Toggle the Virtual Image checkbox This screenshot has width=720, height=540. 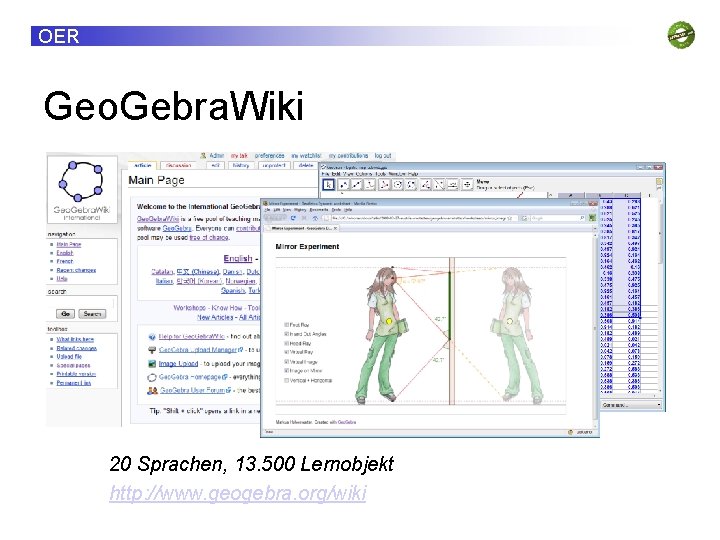[287, 362]
